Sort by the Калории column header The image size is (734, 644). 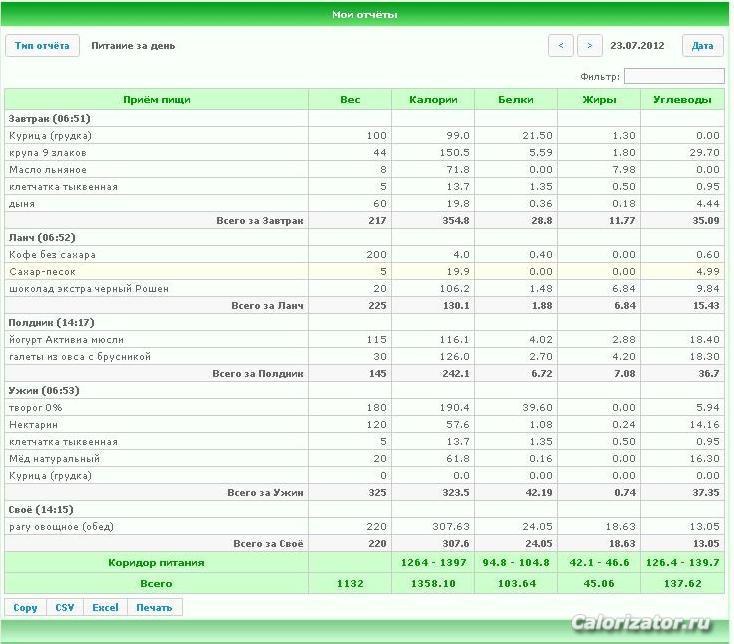click(433, 100)
